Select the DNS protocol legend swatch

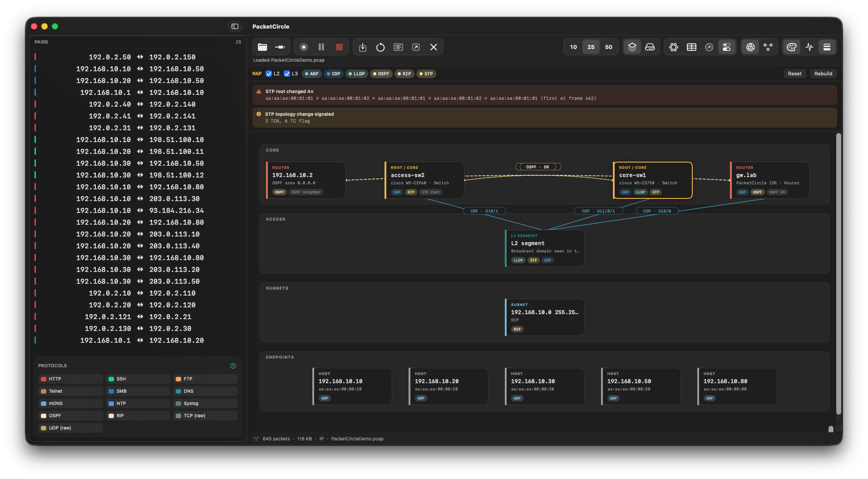tap(178, 391)
